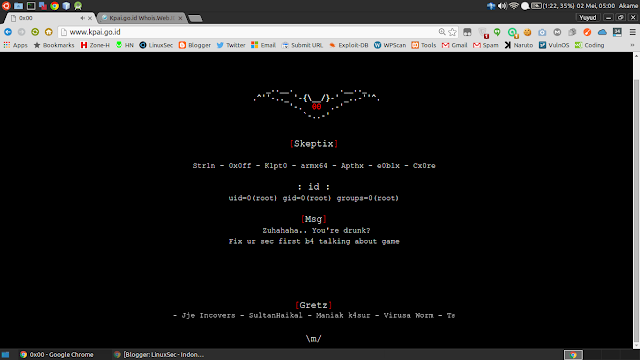Click the orange round extension icon
The image size is (640, 360).
587,32
